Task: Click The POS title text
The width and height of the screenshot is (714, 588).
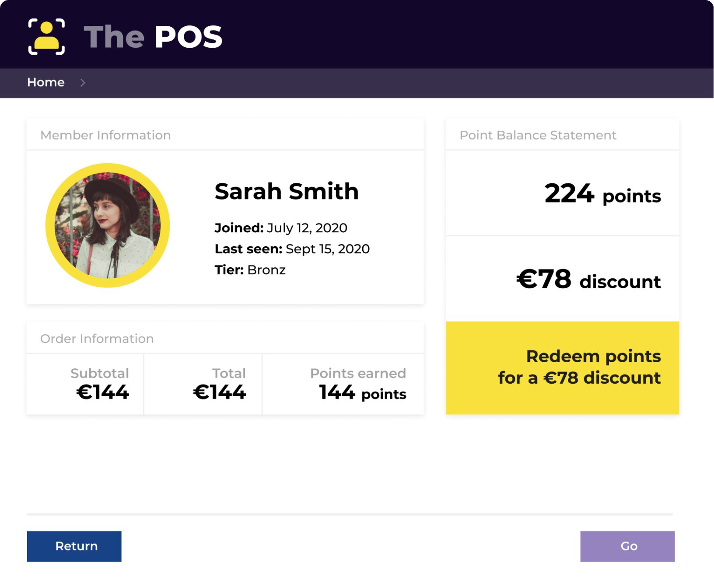Action: [x=153, y=37]
